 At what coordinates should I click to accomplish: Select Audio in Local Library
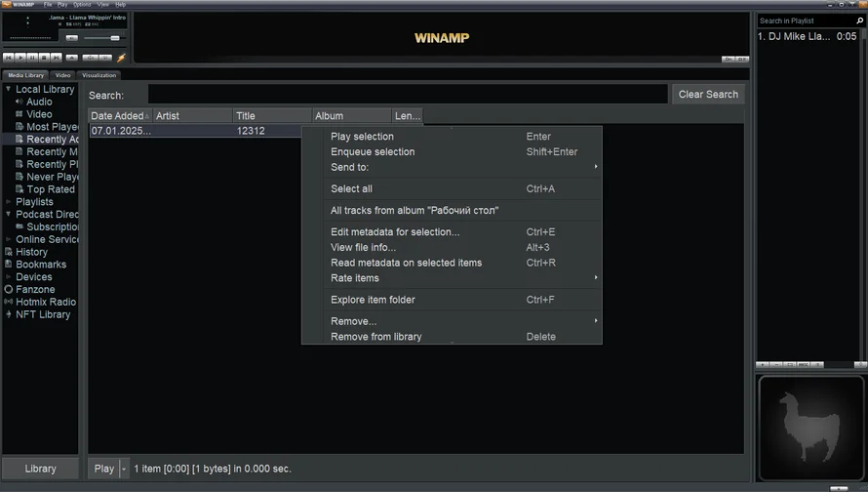(x=39, y=102)
